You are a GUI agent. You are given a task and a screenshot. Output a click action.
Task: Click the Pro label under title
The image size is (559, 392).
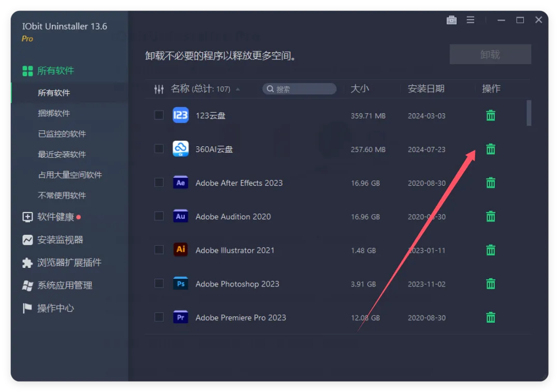27,38
